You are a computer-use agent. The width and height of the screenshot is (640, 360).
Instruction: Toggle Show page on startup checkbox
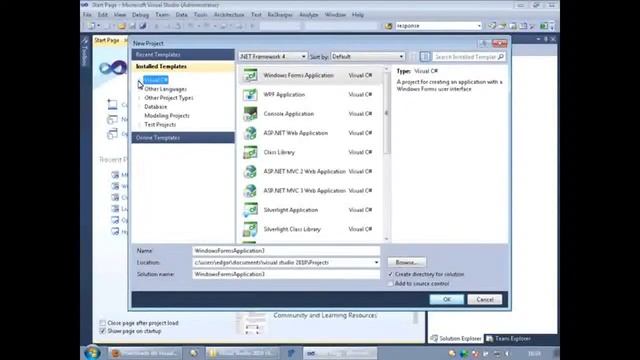pyautogui.click(x=102, y=331)
